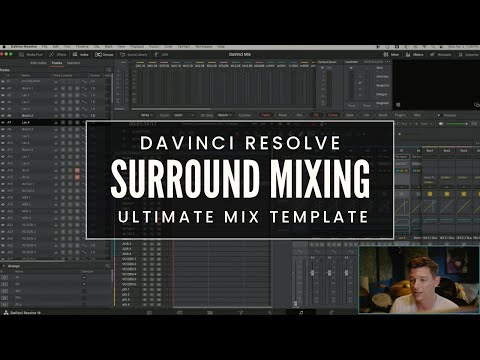
Task: Toggle the Pan automation enable
Action: pos(299,115)
